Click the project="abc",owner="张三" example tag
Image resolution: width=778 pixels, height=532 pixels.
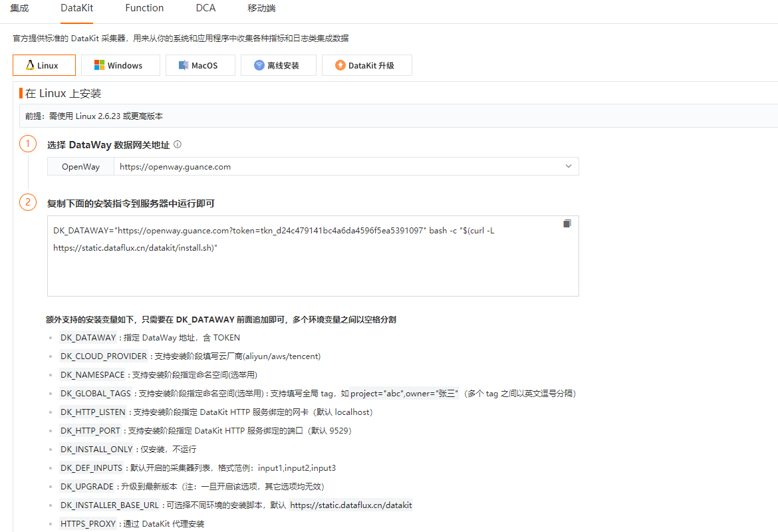coord(404,394)
